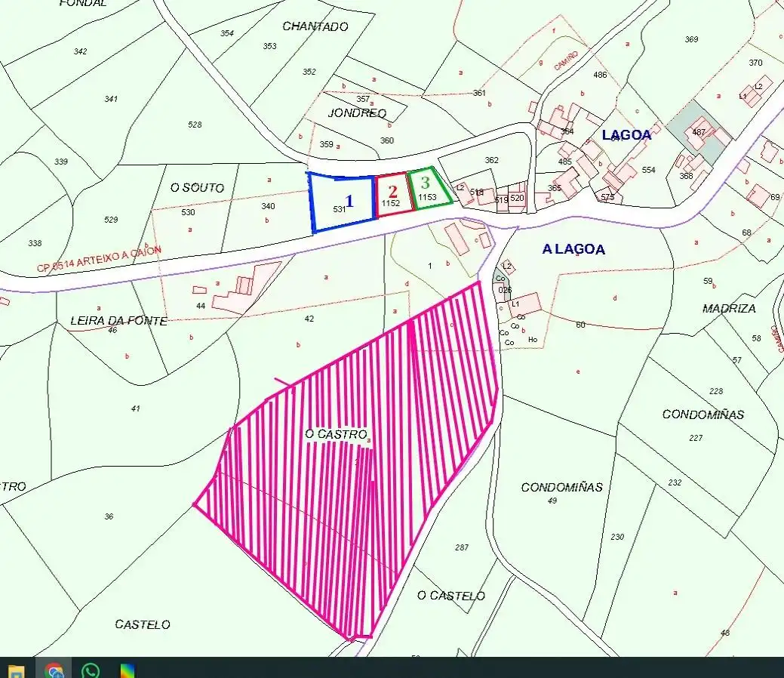Pick parcel 369 on the map
Viewport: 784px width, 678px height.
point(691,39)
